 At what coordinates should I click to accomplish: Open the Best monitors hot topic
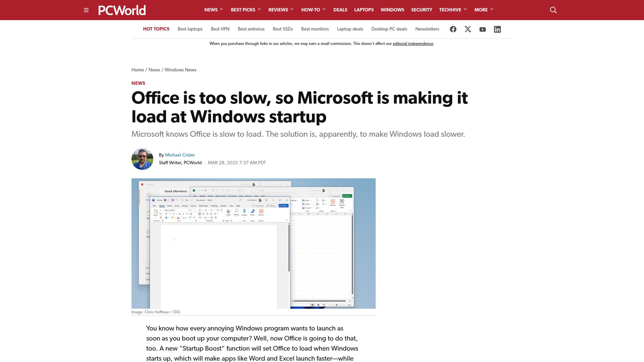click(315, 29)
